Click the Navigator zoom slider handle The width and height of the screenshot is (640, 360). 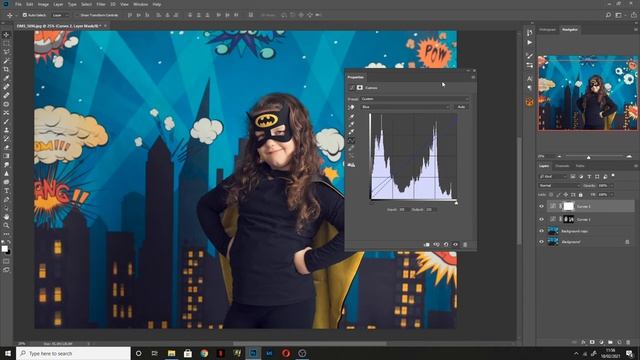[x=589, y=157]
